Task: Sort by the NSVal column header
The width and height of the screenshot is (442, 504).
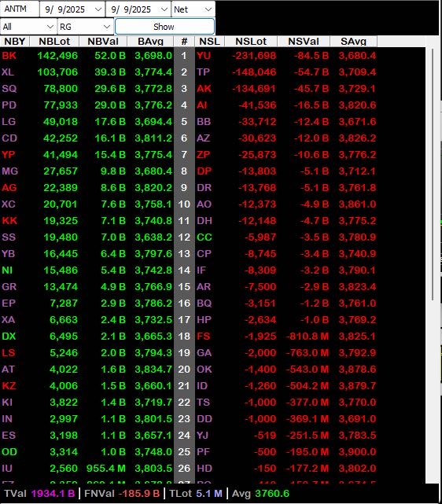Action: [304, 41]
